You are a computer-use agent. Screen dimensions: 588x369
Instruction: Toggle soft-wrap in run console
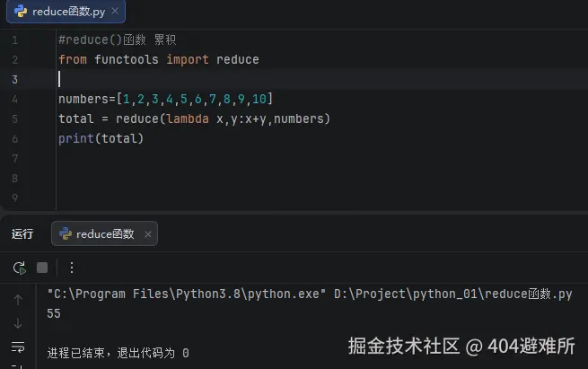tap(18, 347)
